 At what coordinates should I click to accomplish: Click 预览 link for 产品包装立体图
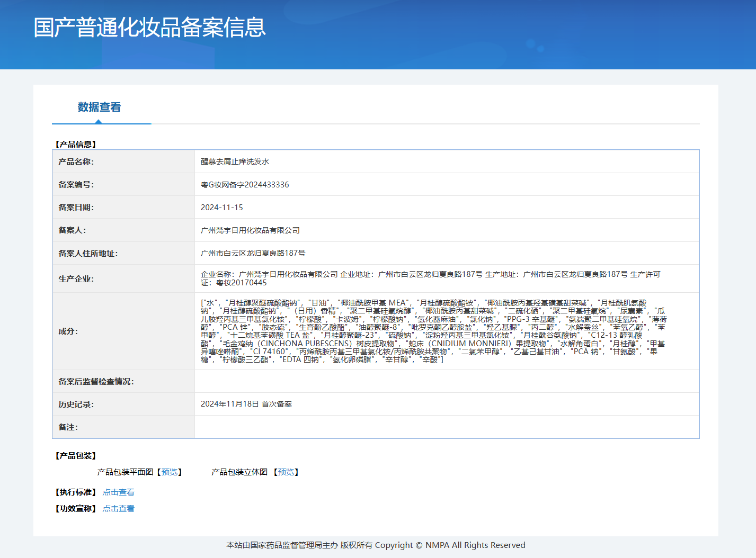point(286,472)
